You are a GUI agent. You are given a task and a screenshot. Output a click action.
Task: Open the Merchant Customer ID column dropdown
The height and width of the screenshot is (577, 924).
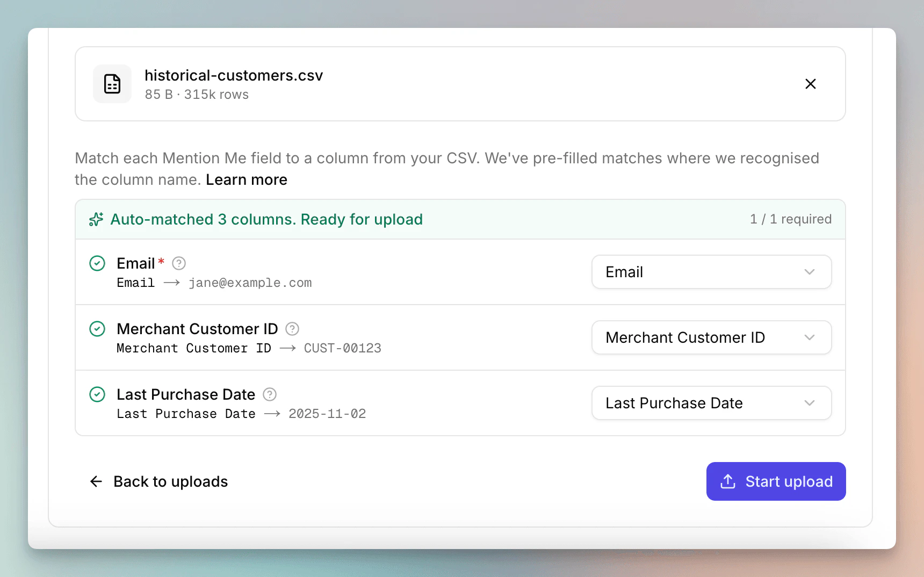tap(712, 337)
